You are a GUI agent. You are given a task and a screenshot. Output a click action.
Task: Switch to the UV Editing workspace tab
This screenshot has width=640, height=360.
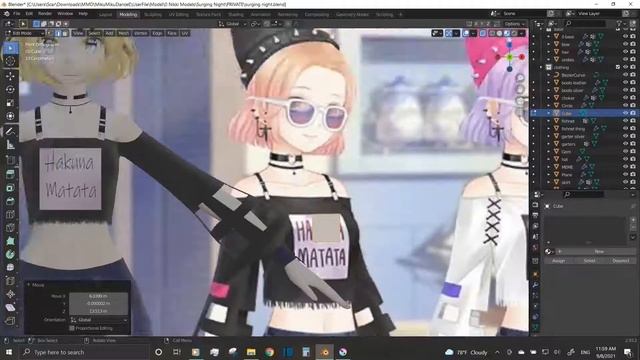click(179, 15)
